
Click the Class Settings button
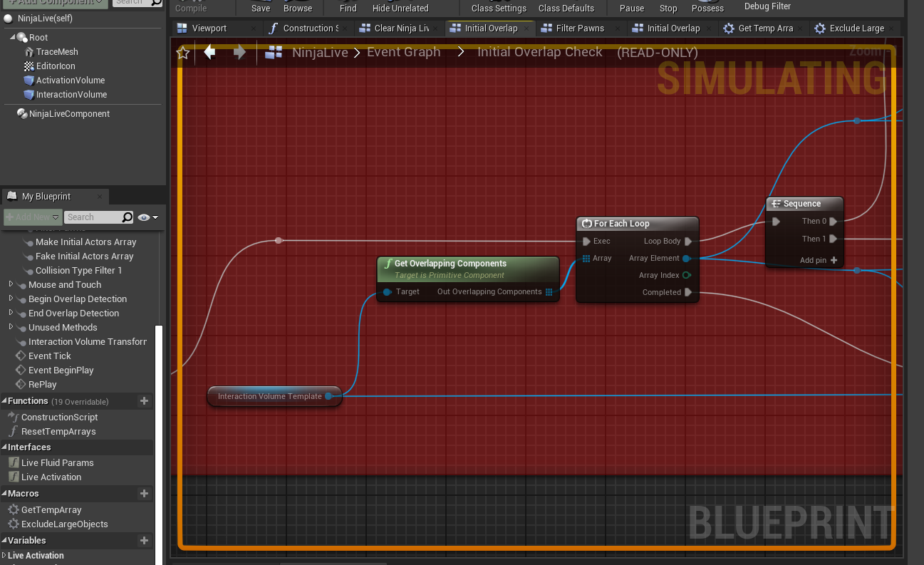499,9
